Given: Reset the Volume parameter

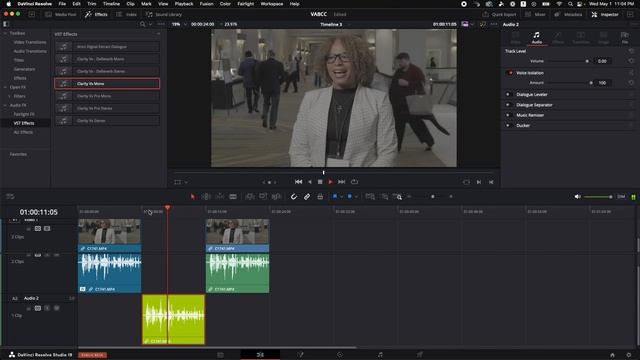Looking at the screenshot, I should 631,61.
